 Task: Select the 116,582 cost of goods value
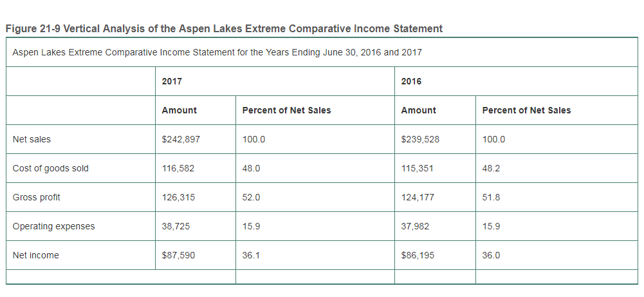click(x=178, y=168)
